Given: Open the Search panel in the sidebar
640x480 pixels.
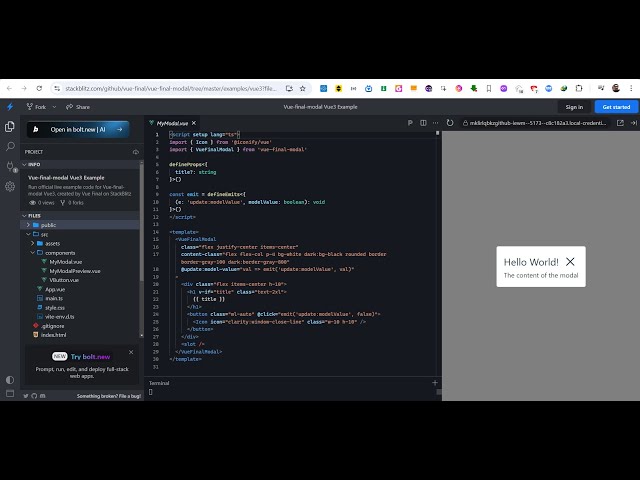Looking at the screenshot, I should coord(10,147).
